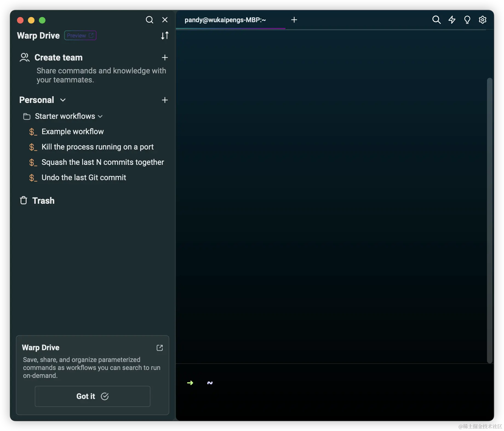
Task: Click the Create team people icon
Action: 25,58
